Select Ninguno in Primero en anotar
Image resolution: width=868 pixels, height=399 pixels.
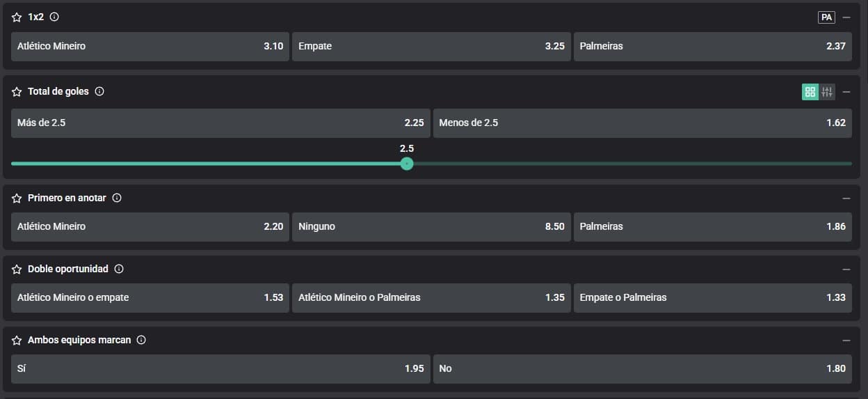click(431, 227)
